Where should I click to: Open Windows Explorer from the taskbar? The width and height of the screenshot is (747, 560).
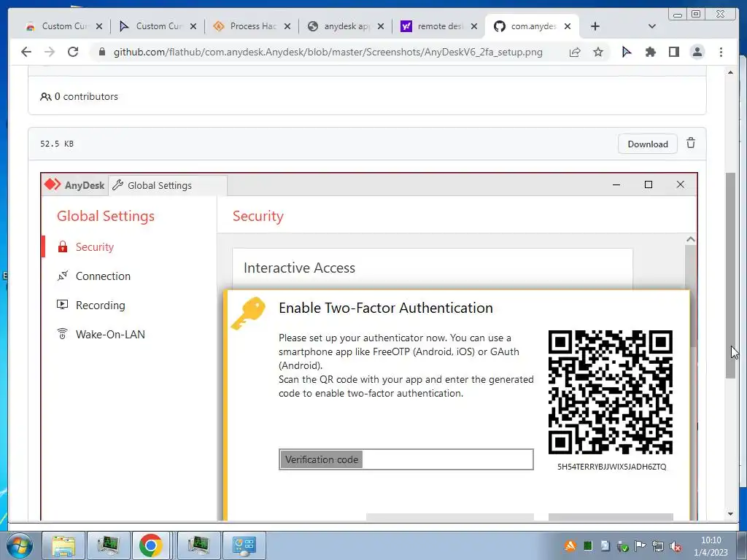click(x=64, y=545)
